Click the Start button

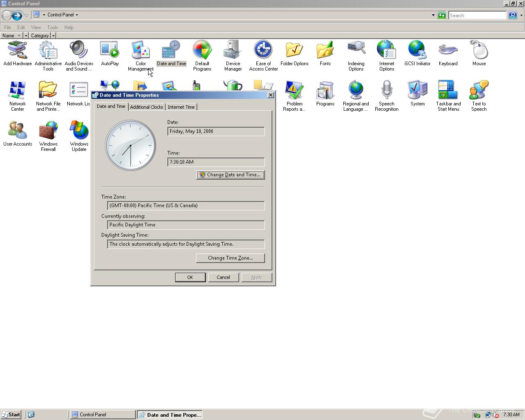tap(11, 415)
